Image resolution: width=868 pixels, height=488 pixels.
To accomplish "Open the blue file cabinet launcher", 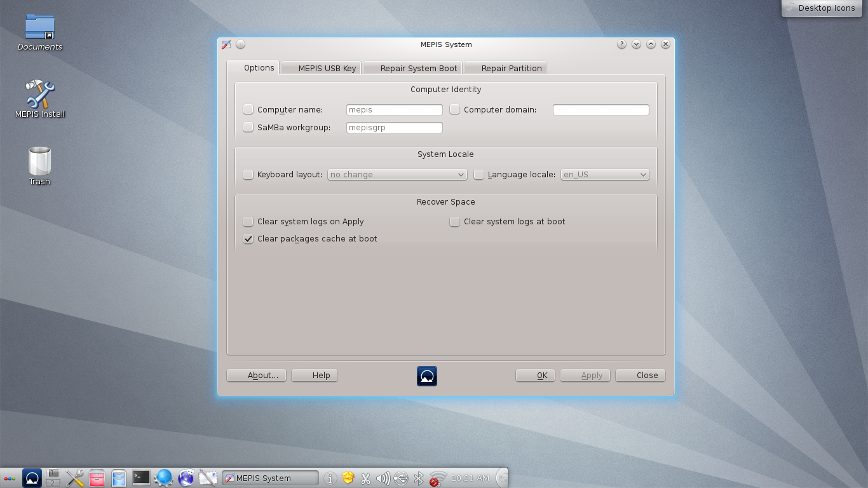I will pos(119,478).
